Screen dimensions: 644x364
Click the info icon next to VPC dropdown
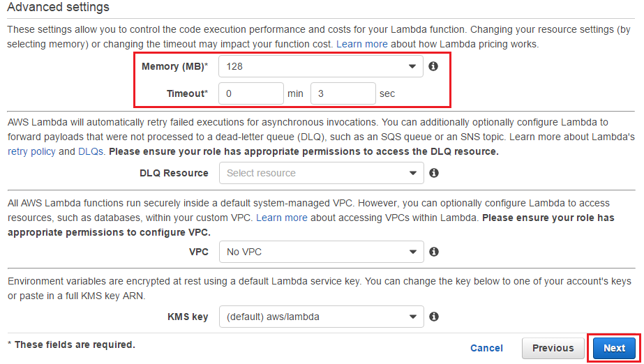pyautogui.click(x=434, y=252)
